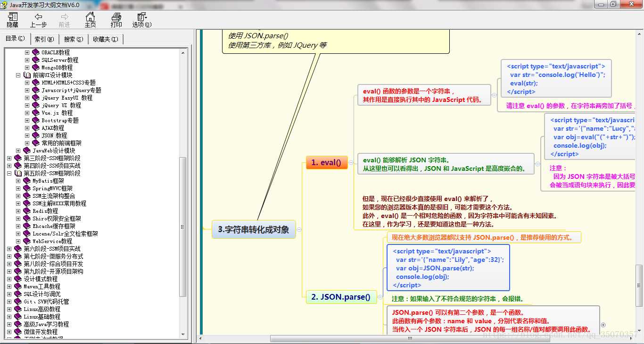Image resolution: width=644 pixels, height=344 pixels.
Task: Switch to the 收藏夹 (Favorites) tab
Action: point(106,39)
